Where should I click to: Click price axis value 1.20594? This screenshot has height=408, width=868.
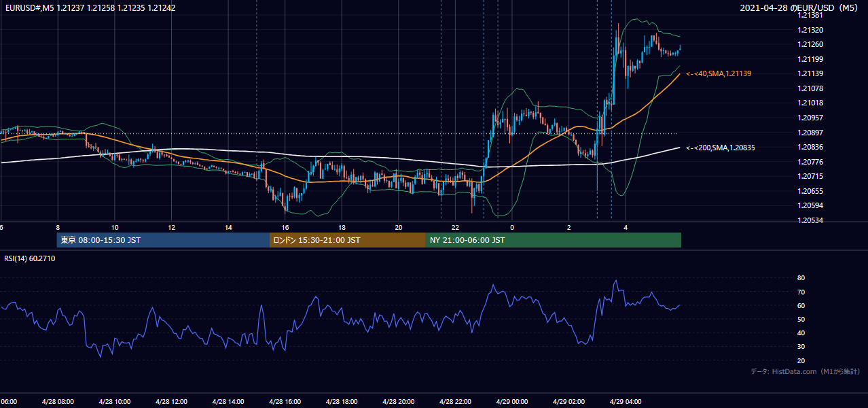point(810,205)
